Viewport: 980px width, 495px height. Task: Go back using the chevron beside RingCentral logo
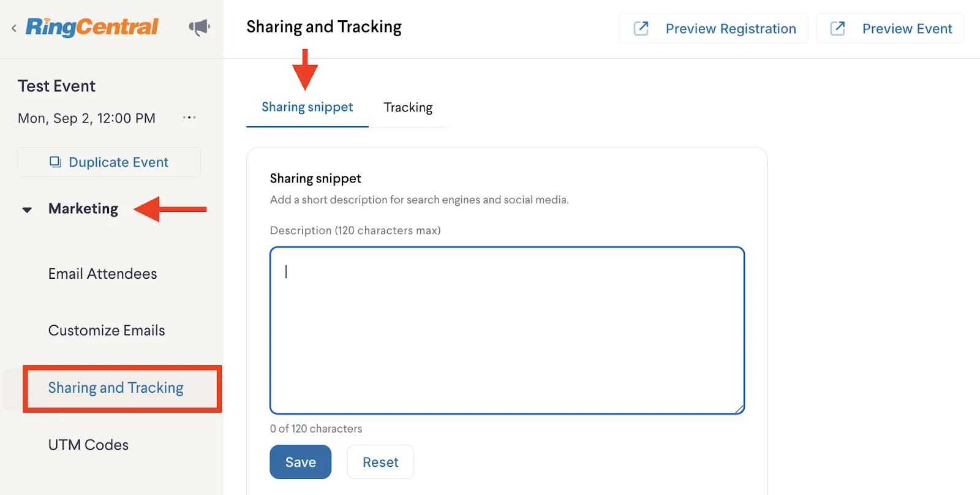pos(14,28)
